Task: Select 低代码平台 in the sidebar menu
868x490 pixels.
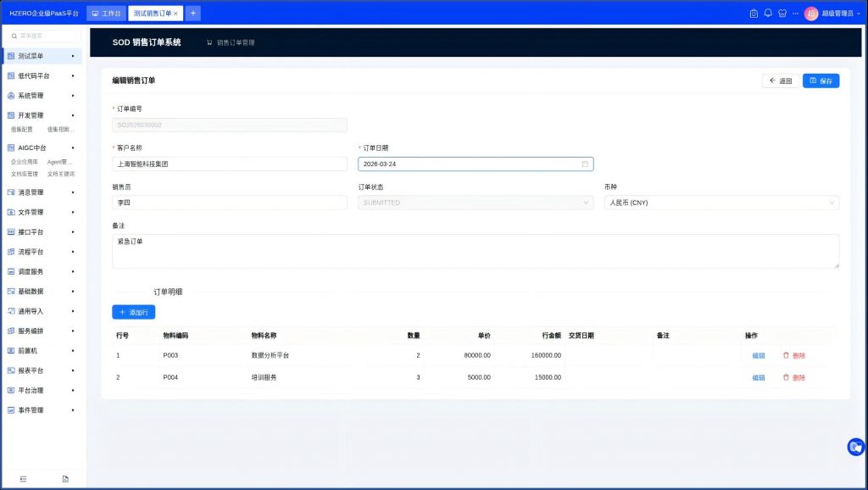Action: tap(41, 75)
